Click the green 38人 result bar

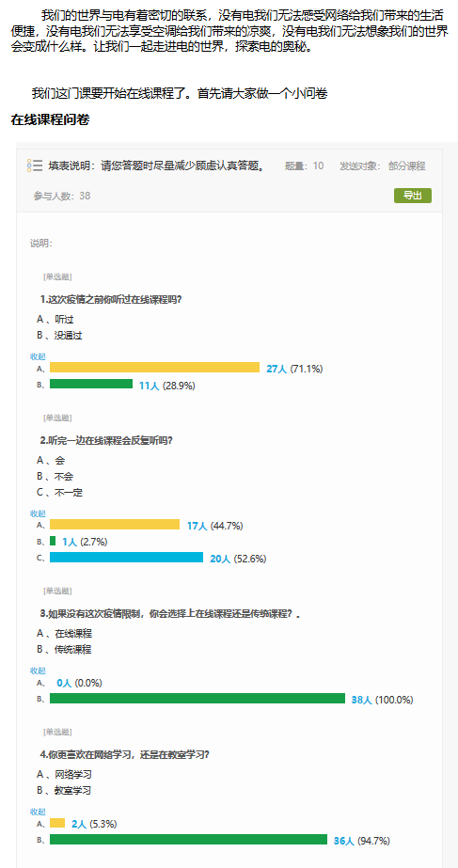coord(197,699)
